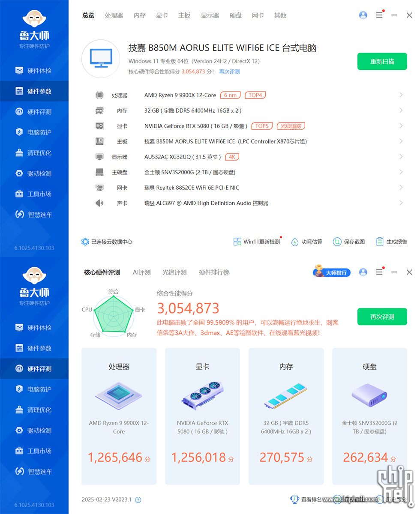This screenshot has width=420, height=514.
Task: Click 清理优化 in the lower window sidebar
Action: point(34,410)
